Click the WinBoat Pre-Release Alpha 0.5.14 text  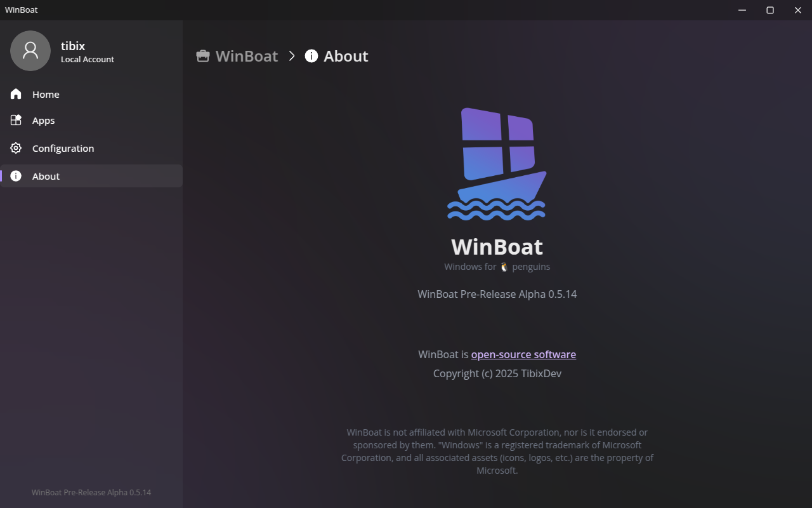(x=497, y=294)
